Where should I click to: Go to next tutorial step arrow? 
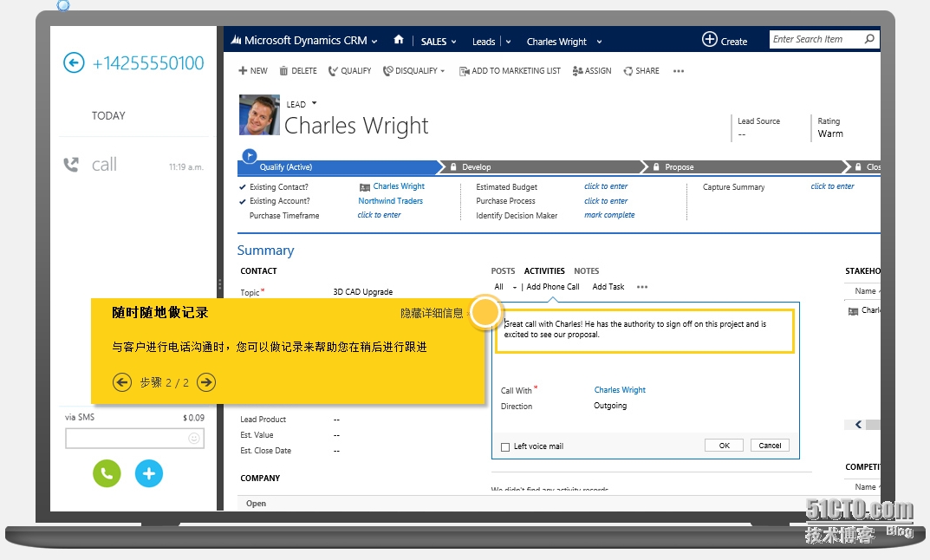[206, 382]
